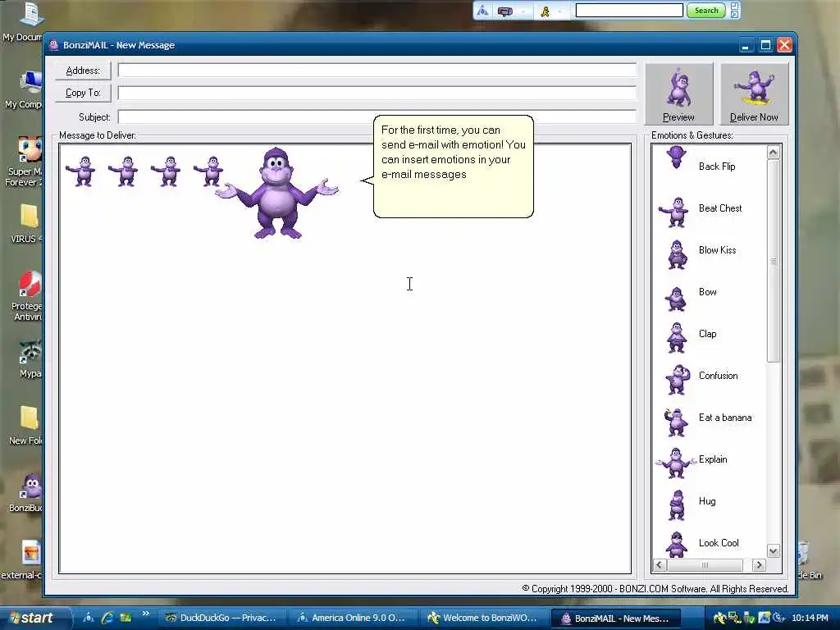
Task: Click the Preview button with Bonzi icon
Action: coord(678,94)
